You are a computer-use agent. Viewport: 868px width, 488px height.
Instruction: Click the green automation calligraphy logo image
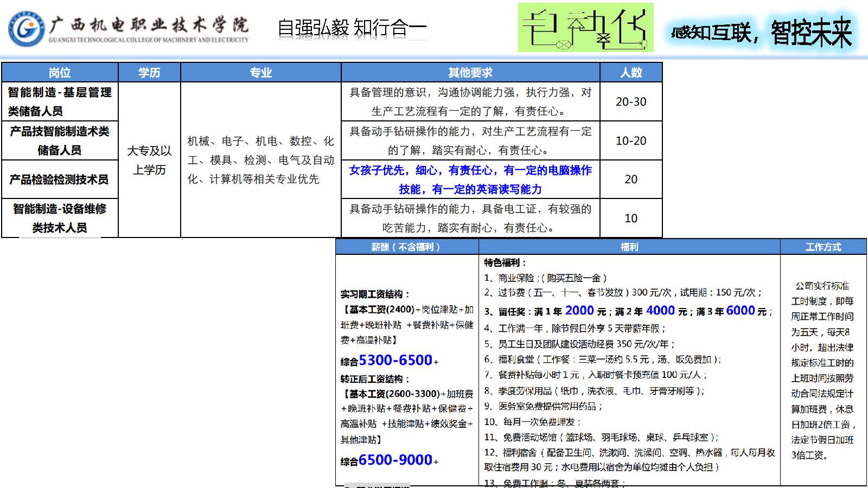(x=585, y=28)
